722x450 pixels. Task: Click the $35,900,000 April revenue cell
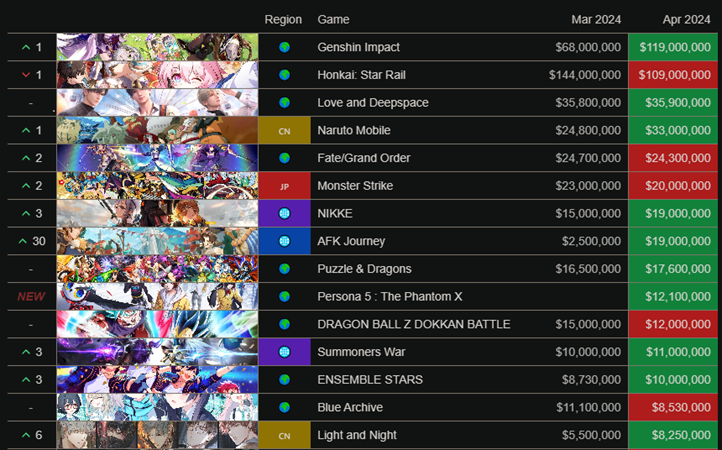pos(673,102)
